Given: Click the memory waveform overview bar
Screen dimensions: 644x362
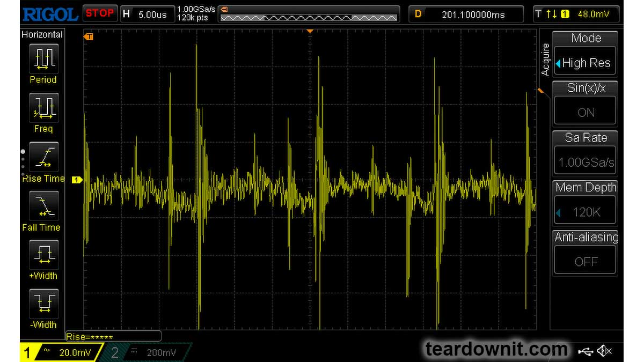Looking at the screenshot, I should 309,14.
